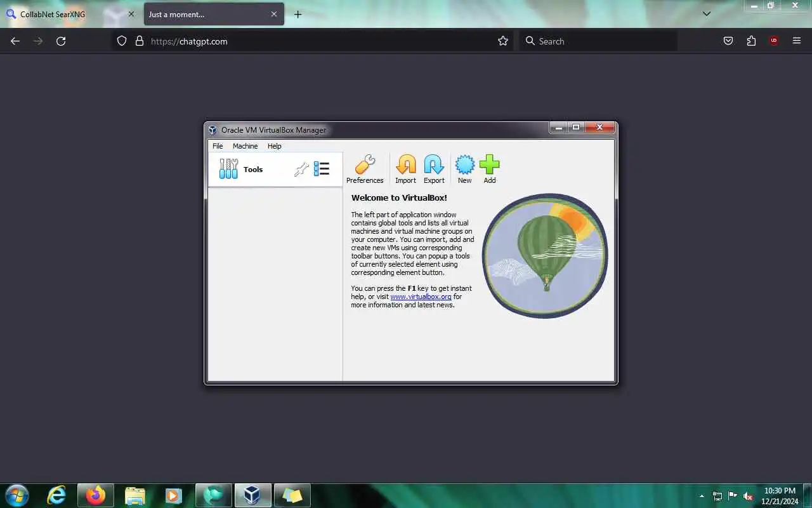Launch Internet Explorer from taskbar

pyautogui.click(x=56, y=495)
